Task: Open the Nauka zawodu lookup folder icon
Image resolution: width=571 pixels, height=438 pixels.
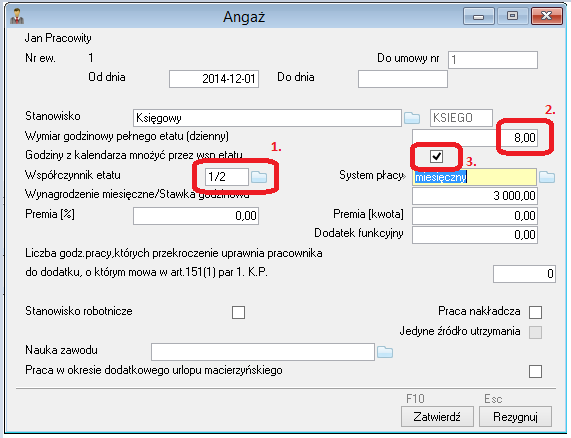Action: 385,352
